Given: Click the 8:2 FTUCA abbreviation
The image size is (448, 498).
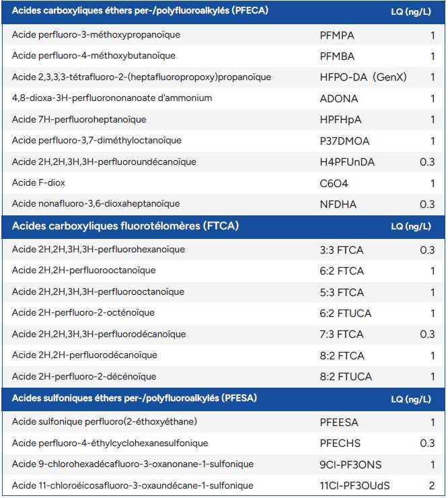Looking at the screenshot, I should click(346, 377).
